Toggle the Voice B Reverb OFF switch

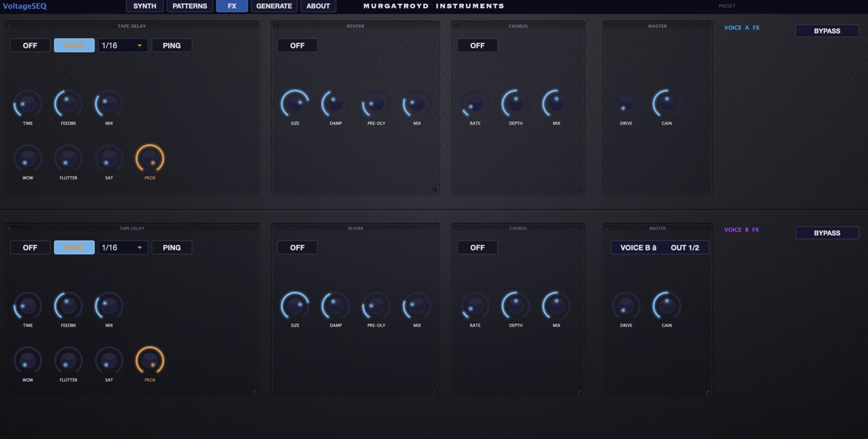point(297,248)
